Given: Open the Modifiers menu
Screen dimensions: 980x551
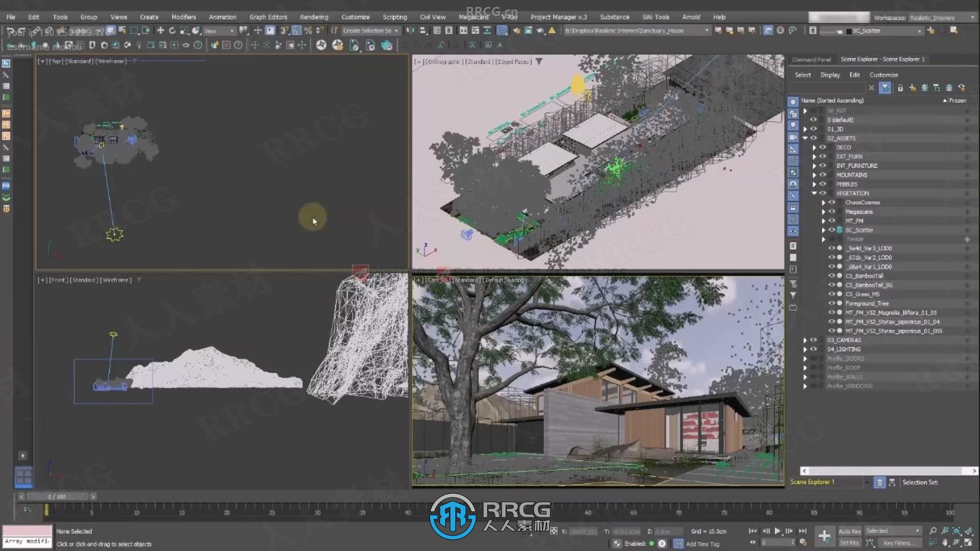Looking at the screenshot, I should [184, 17].
